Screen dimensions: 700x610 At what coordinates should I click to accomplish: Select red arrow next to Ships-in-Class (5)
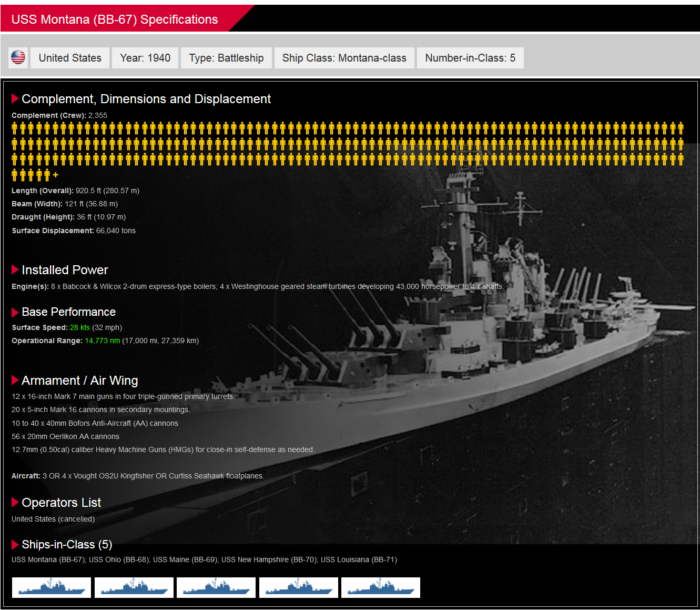15,544
